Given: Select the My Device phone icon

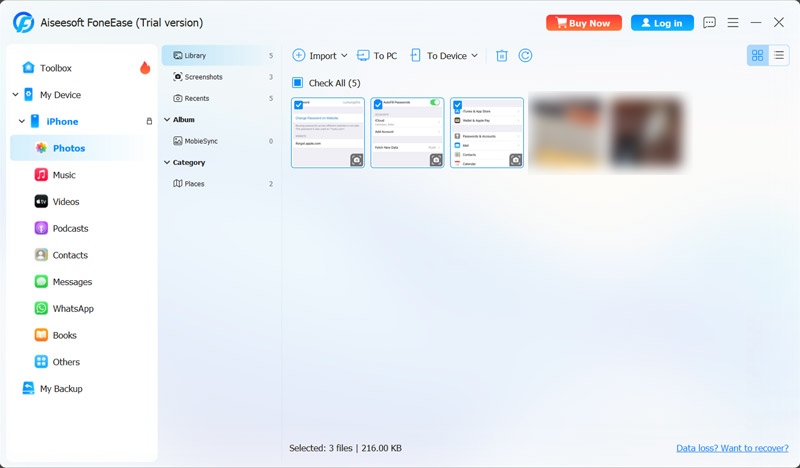Looking at the screenshot, I should (x=29, y=94).
